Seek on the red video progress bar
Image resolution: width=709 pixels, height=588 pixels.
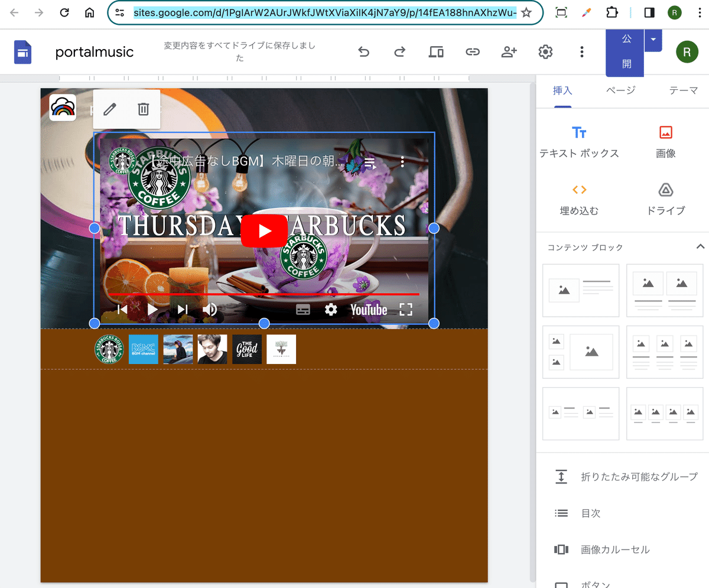click(x=264, y=294)
